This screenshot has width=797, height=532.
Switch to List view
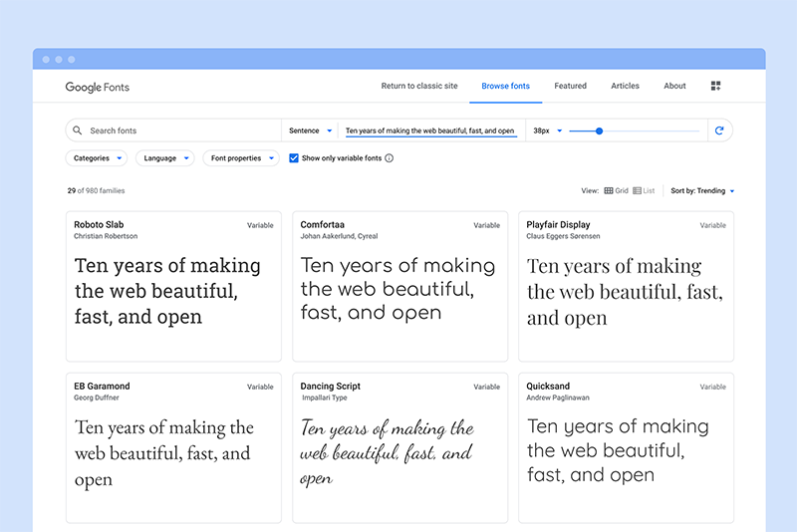(644, 190)
